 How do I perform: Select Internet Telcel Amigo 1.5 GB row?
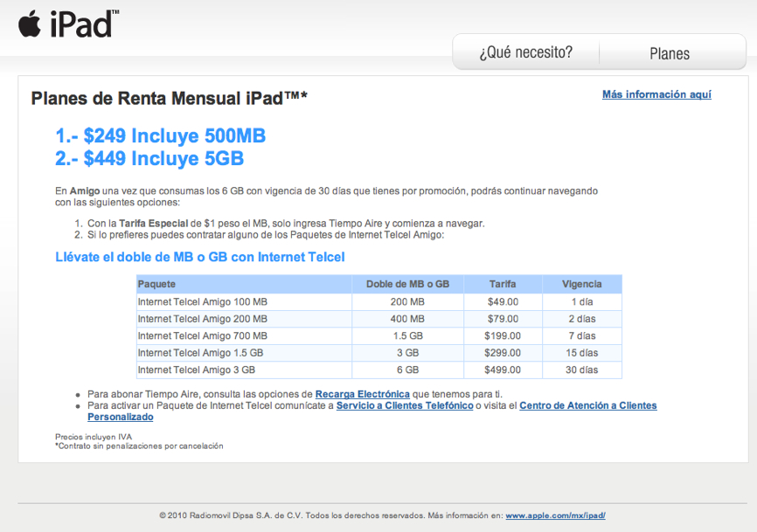click(x=379, y=353)
